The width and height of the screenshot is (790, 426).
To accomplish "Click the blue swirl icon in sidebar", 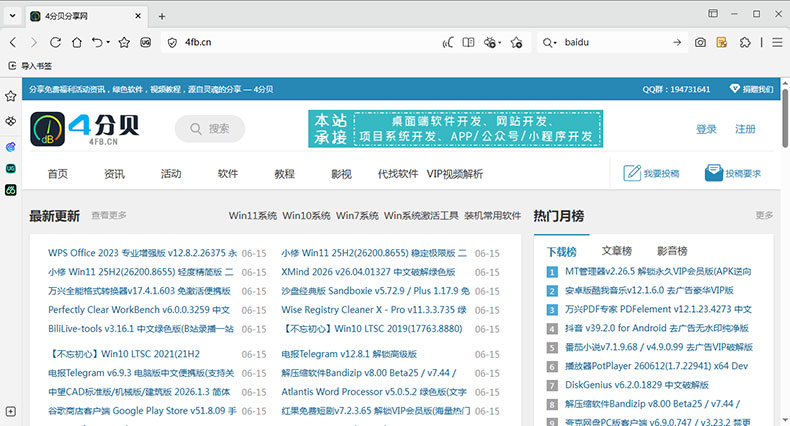I will coord(11,147).
